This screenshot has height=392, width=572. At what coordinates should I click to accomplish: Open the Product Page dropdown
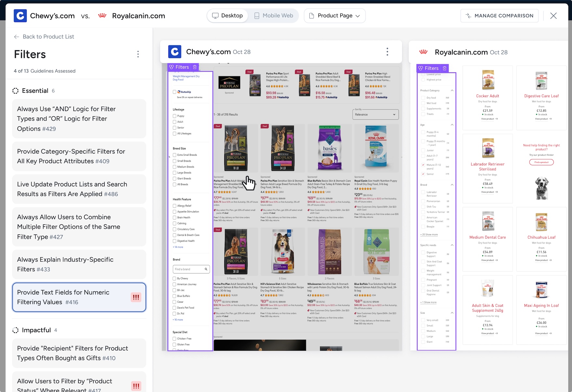click(x=335, y=16)
